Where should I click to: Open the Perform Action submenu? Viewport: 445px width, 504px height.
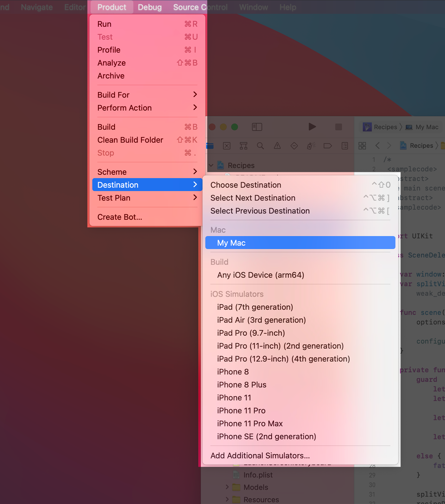pos(147,108)
